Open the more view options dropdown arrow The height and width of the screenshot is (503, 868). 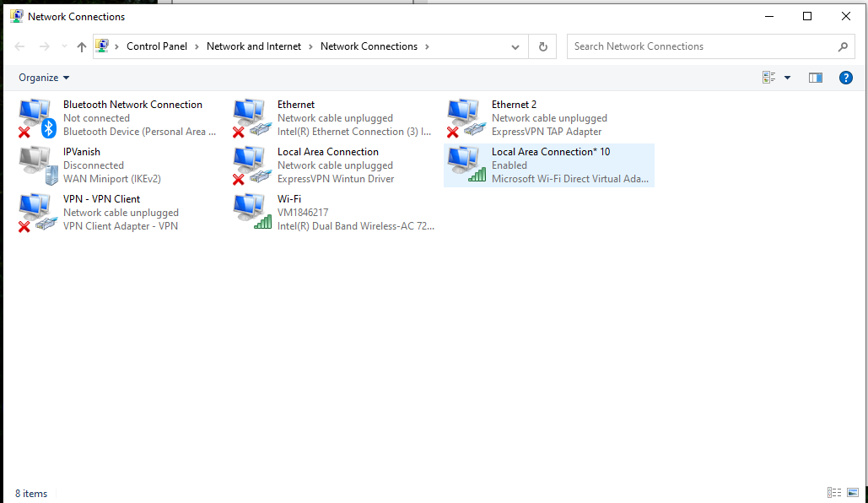tap(787, 78)
